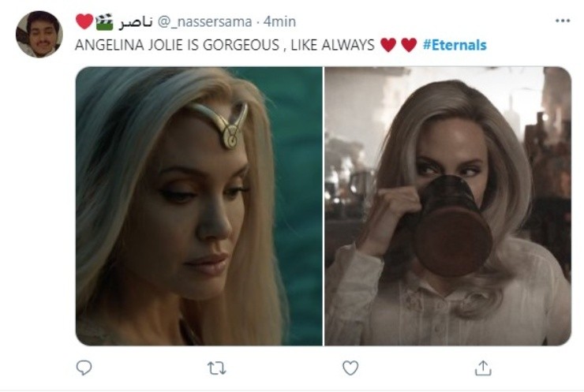Open the #Eternals hashtag link
This screenshot has height=392, width=584.
(455, 45)
